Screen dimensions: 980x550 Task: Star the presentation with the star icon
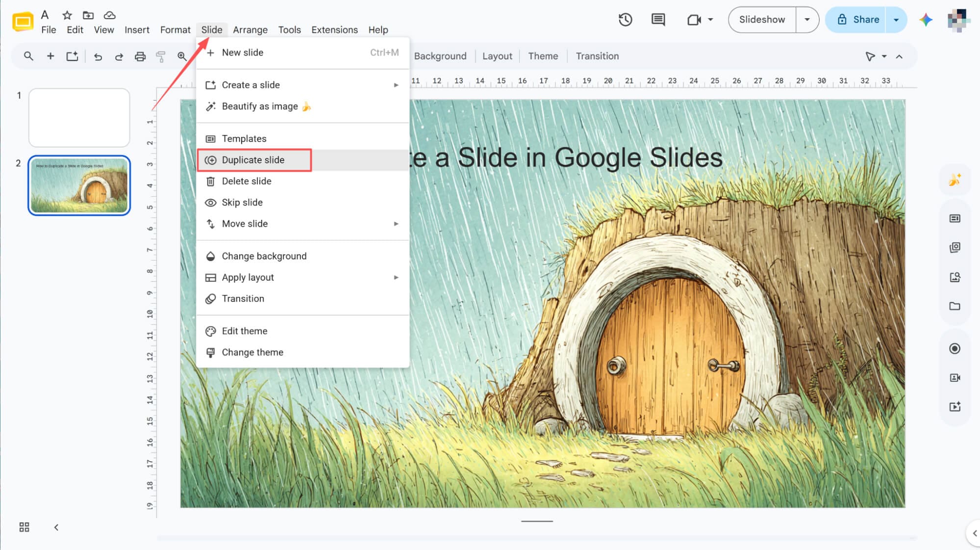67,15
